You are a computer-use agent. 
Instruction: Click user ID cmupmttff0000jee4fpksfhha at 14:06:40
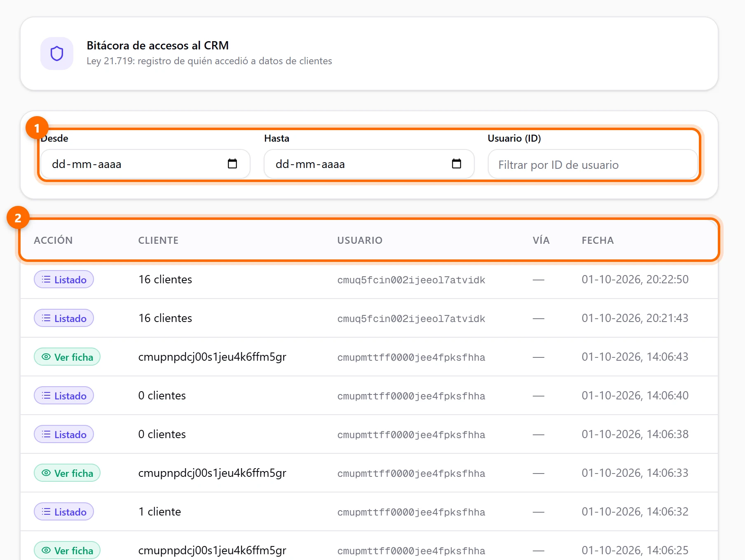(411, 396)
